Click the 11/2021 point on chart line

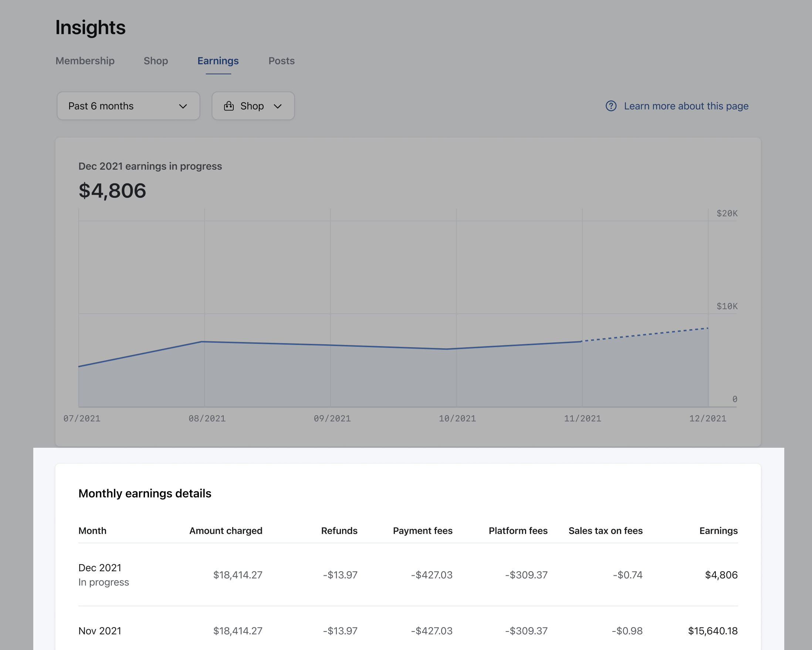click(582, 341)
